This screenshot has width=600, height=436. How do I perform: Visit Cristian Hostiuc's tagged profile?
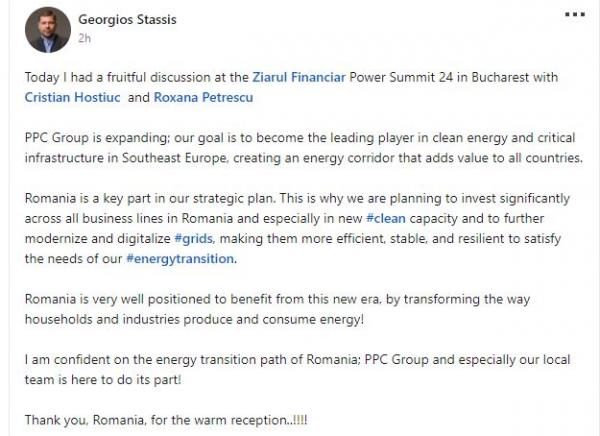pyautogui.click(x=72, y=97)
